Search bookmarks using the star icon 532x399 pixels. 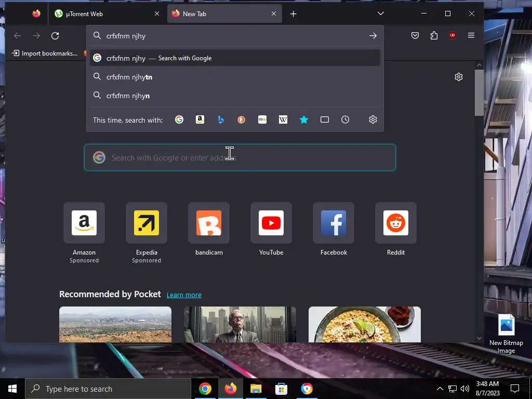click(x=304, y=119)
